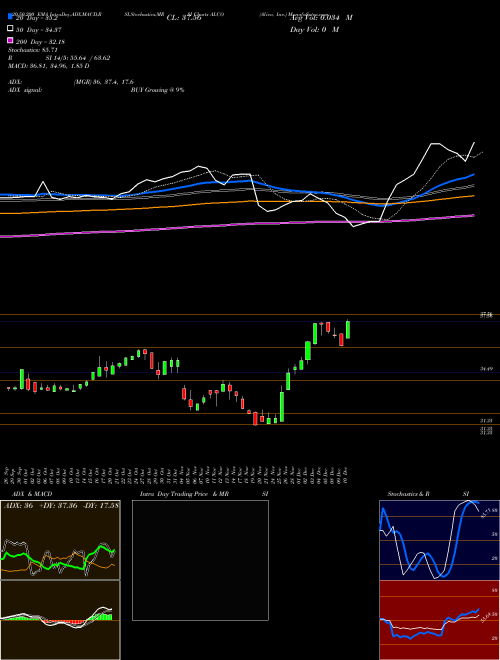This screenshot has width=500, height=660.
Task: Click the "BUY Growing @ 9%" signal text
Action: coord(157,90)
